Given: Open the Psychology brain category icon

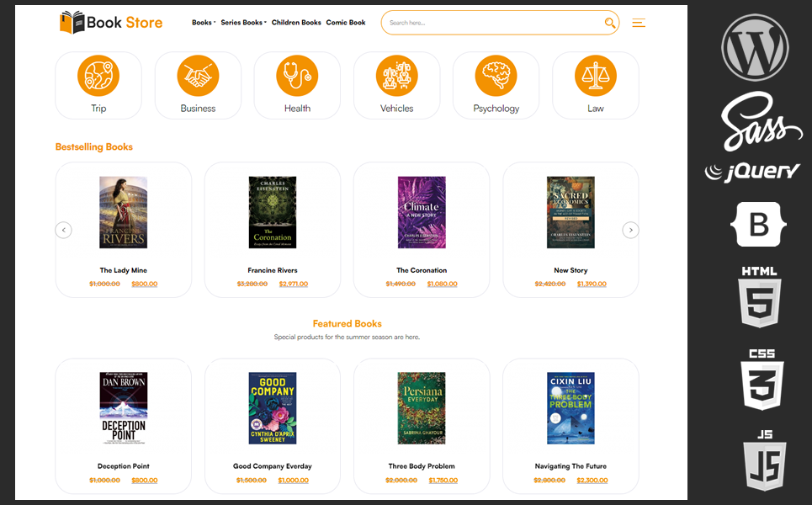Looking at the screenshot, I should 496,76.
